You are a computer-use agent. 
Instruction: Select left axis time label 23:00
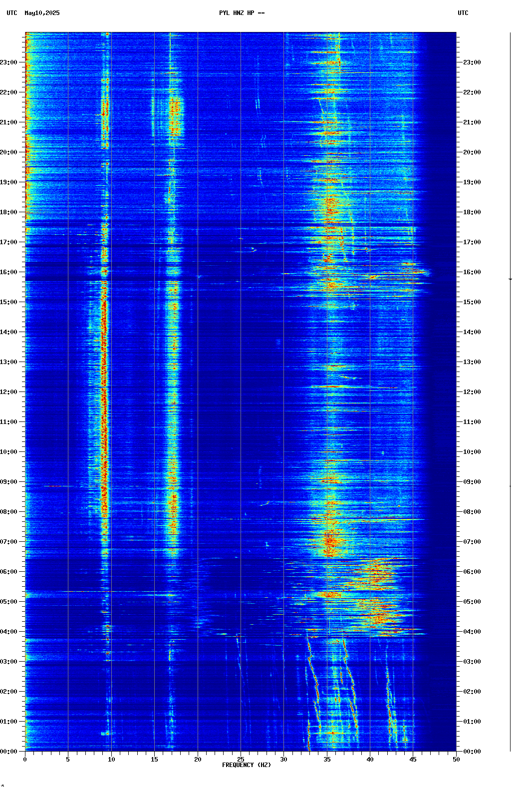(x=8, y=62)
